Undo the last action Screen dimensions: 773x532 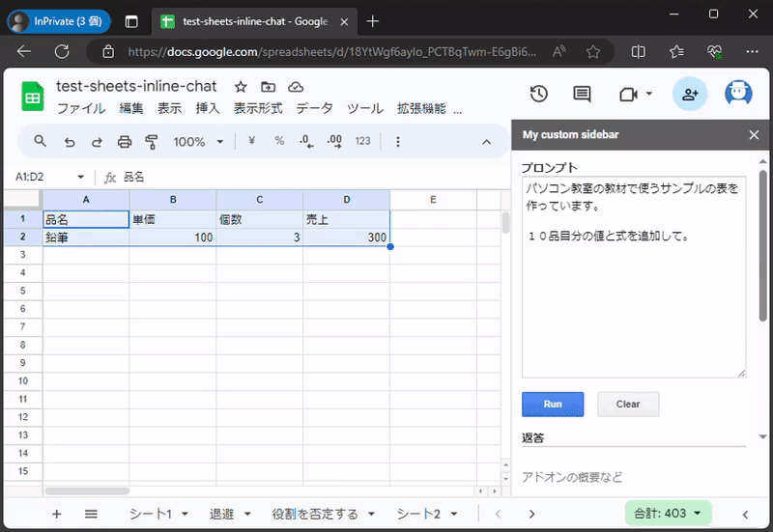pyautogui.click(x=70, y=142)
